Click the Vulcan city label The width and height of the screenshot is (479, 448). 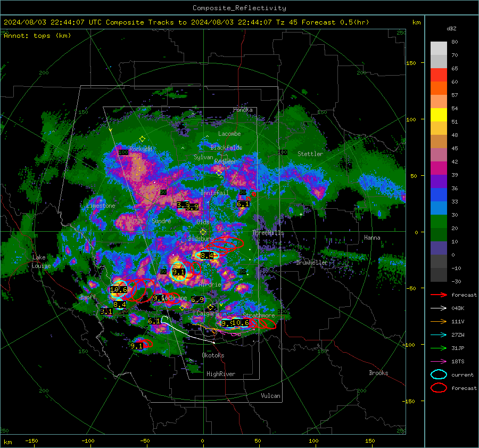270,396
